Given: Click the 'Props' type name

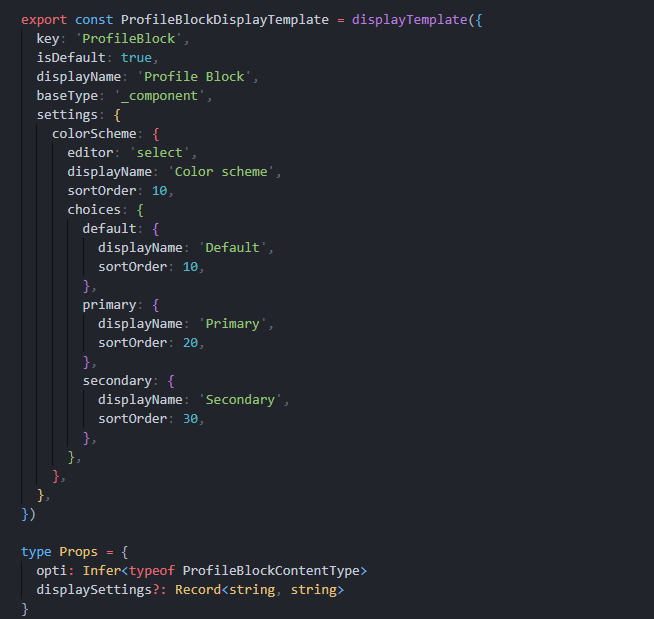Looking at the screenshot, I should click(x=78, y=552).
